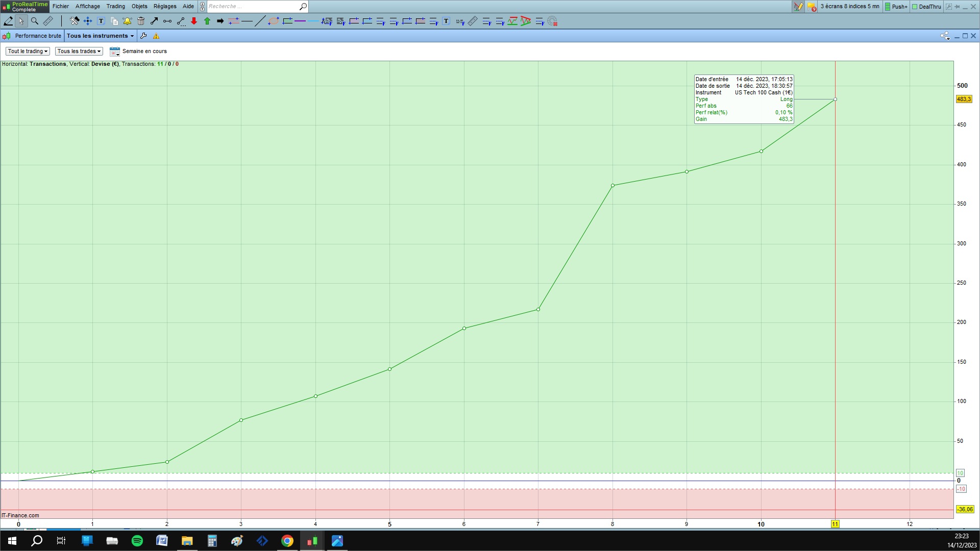Select the red down arrow tool
The width and height of the screenshot is (980, 551).
pyautogui.click(x=194, y=21)
